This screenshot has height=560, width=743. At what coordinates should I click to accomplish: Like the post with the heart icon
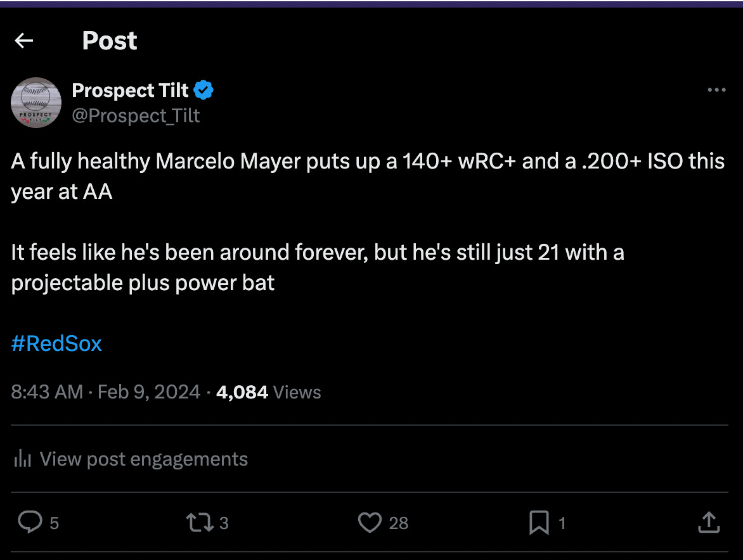369,523
